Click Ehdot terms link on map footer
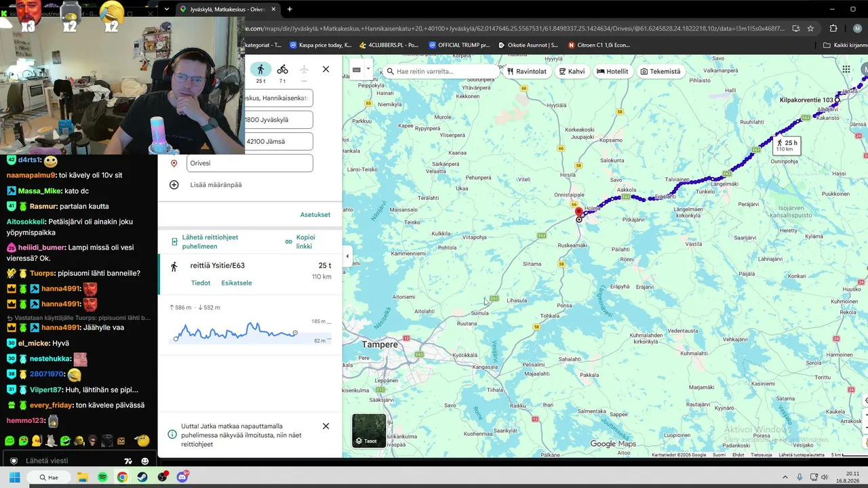This screenshot has height=488, width=868. [738, 455]
